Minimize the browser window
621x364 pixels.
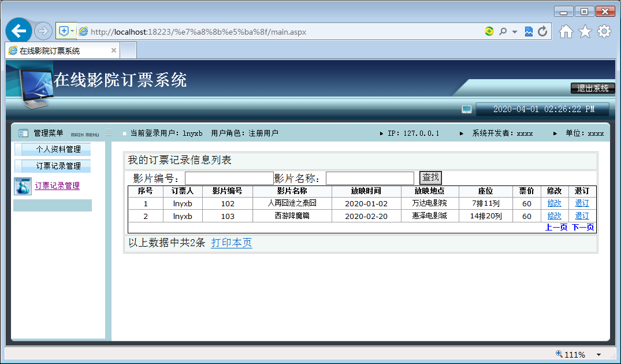[564, 11]
